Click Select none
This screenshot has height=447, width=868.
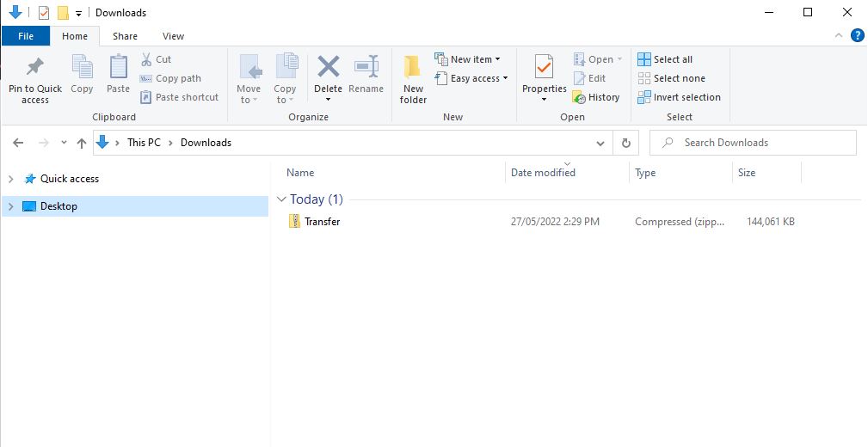click(672, 78)
